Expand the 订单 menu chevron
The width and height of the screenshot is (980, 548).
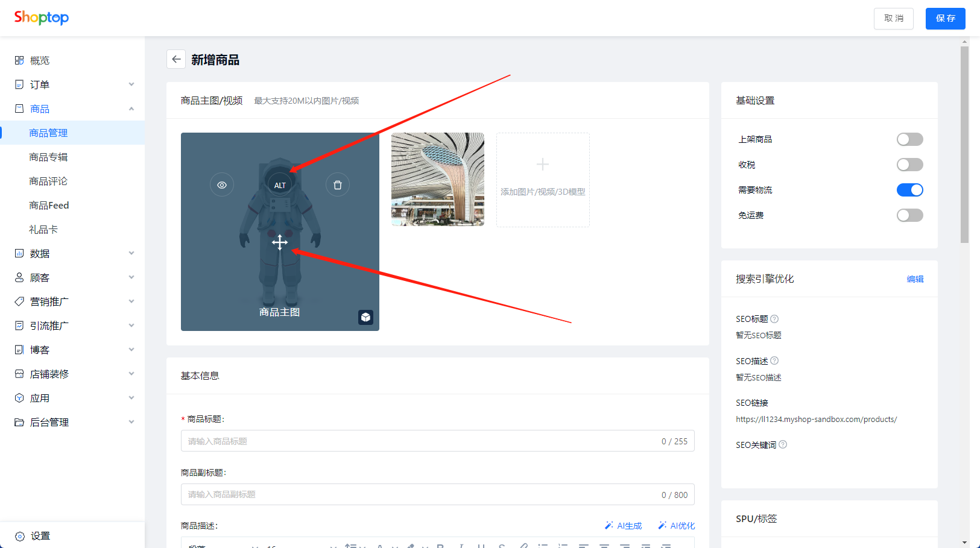[x=131, y=84]
